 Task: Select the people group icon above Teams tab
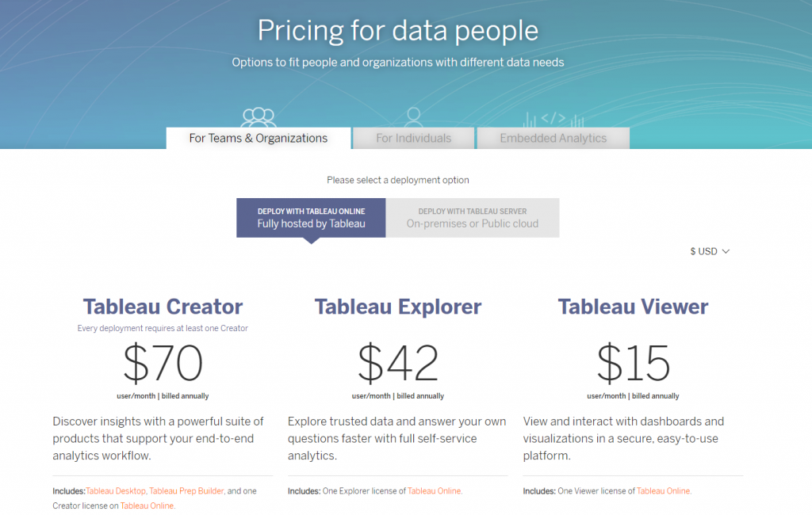(x=259, y=115)
